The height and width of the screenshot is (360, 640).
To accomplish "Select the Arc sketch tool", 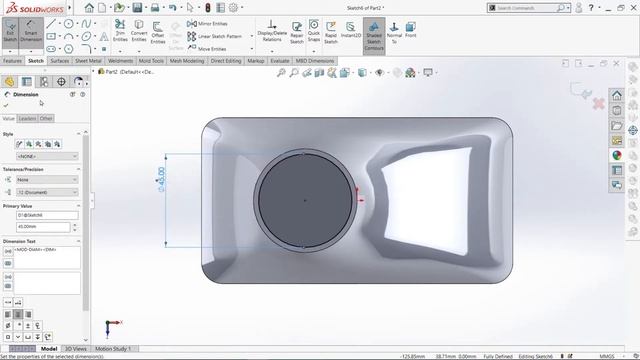I will click(69, 36).
